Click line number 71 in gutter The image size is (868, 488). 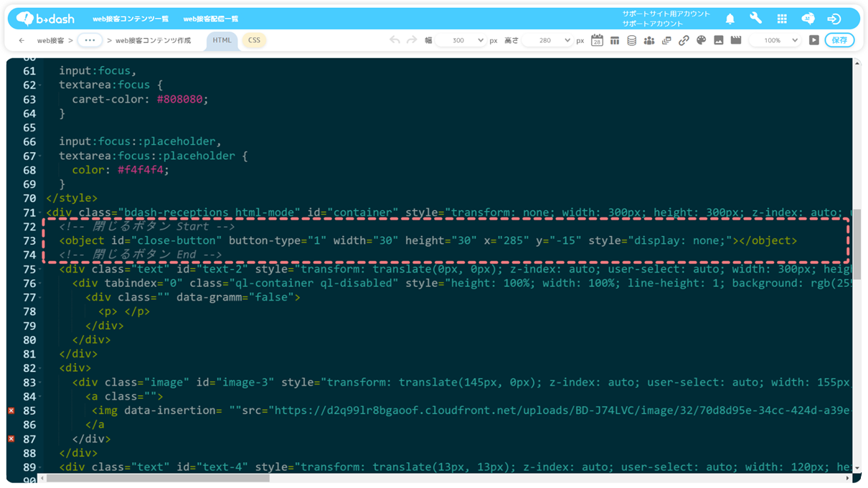point(29,212)
